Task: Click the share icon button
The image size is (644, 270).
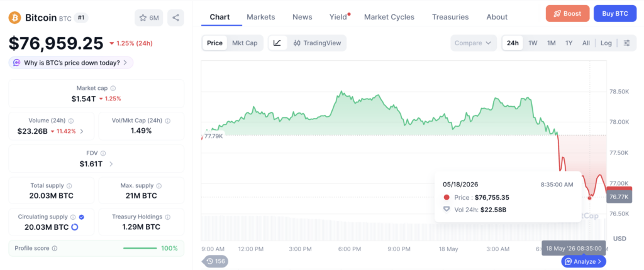Action: [176, 18]
